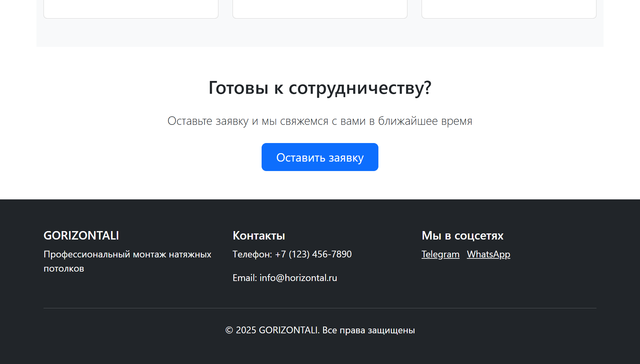Click the heading 'Готовы к сотрудничеству?'

320,88
